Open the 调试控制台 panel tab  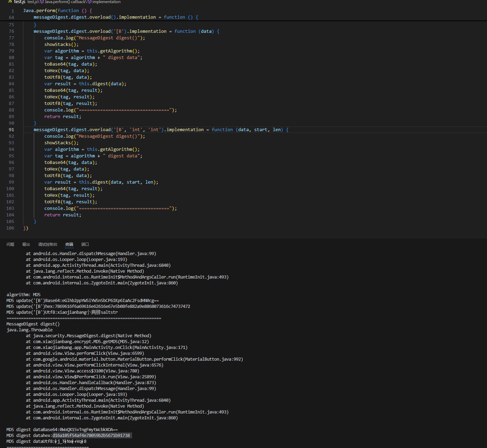point(48,244)
